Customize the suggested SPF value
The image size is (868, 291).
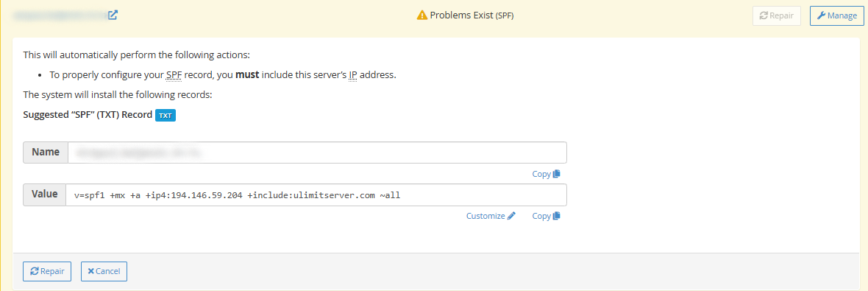(x=491, y=216)
